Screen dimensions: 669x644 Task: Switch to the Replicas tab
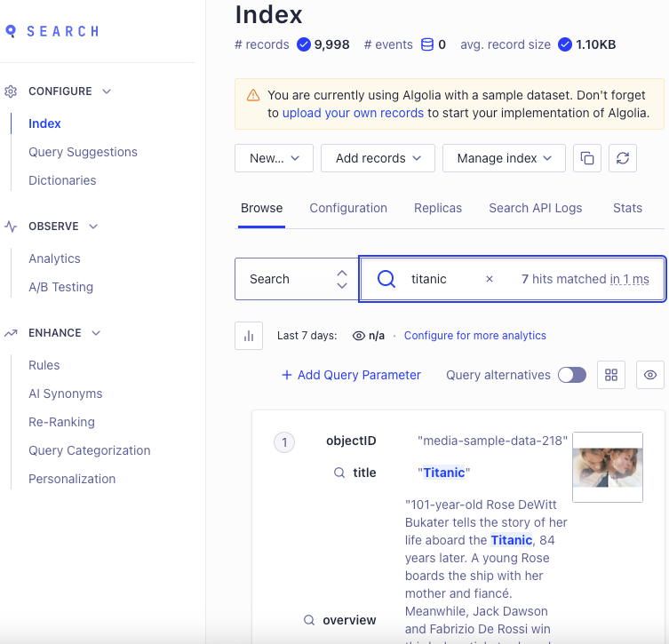pos(438,208)
